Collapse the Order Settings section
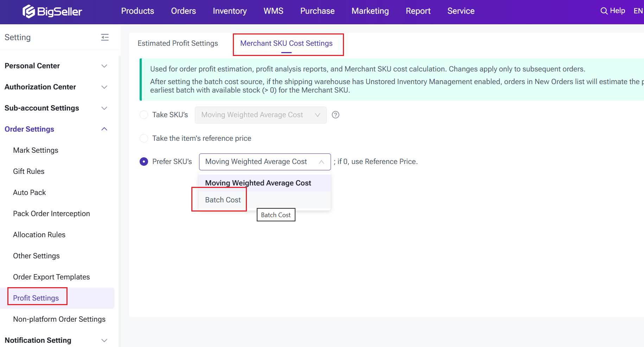The height and width of the screenshot is (347, 644). click(104, 129)
